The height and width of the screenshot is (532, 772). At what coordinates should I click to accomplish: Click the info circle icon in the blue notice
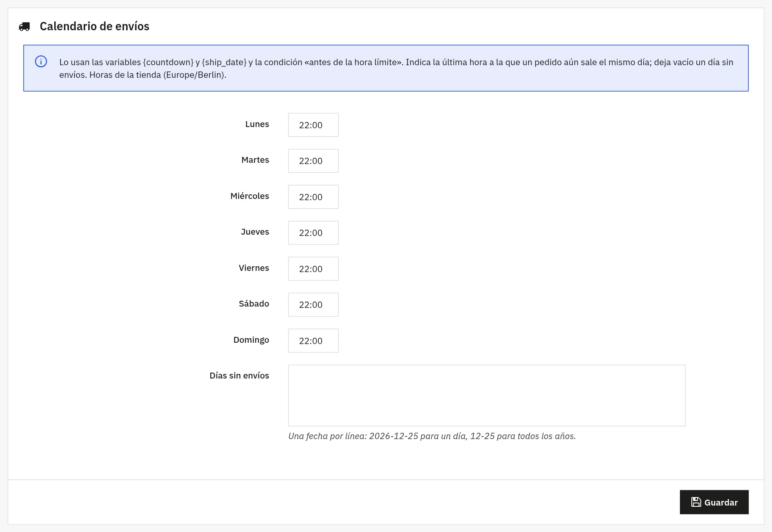coord(41,61)
